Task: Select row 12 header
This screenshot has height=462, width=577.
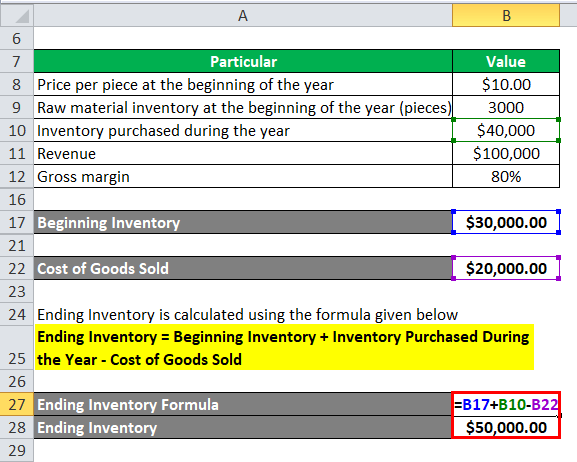Action: tap(17, 176)
